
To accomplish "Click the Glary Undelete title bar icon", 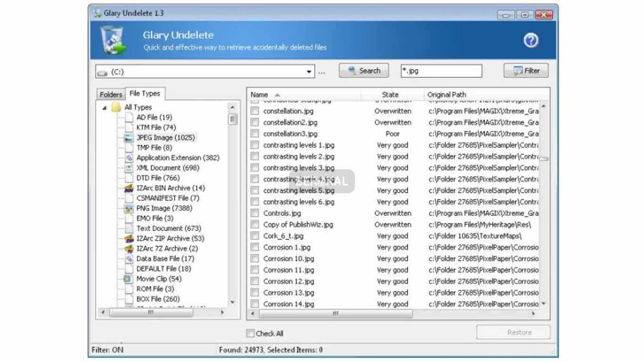I will pos(98,13).
